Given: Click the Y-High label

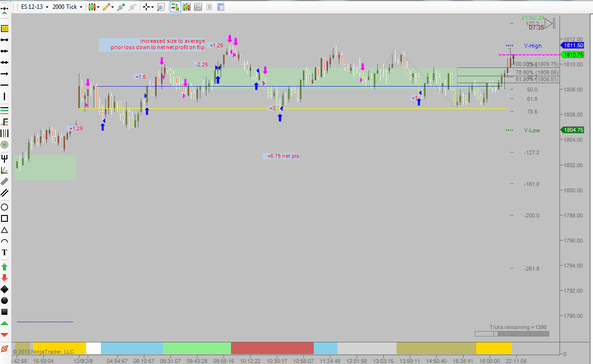Looking at the screenshot, I should (x=532, y=46).
